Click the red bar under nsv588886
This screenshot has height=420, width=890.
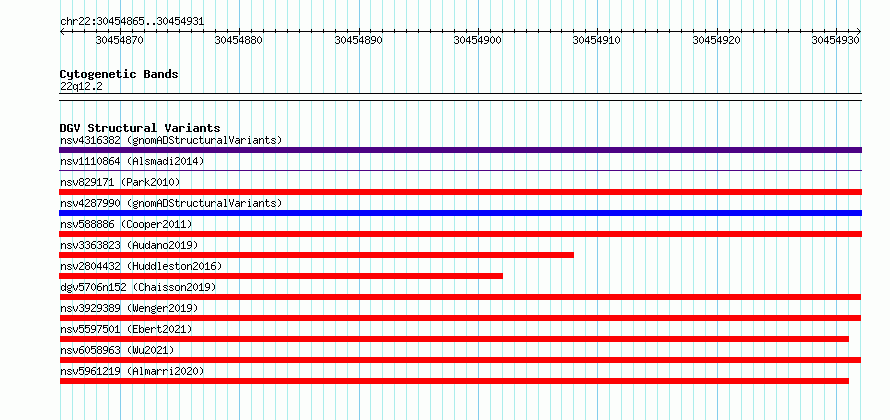(460, 234)
